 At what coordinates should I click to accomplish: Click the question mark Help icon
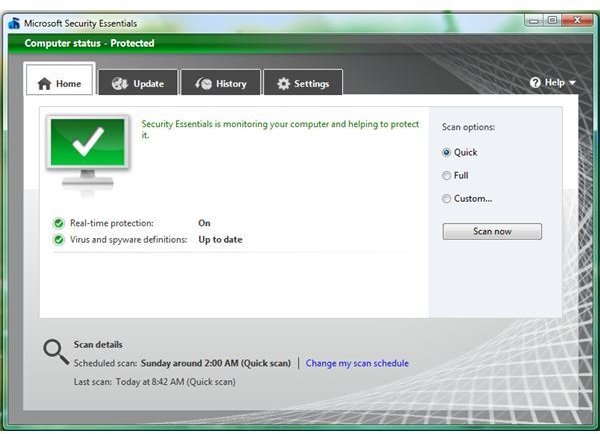click(x=535, y=82)
